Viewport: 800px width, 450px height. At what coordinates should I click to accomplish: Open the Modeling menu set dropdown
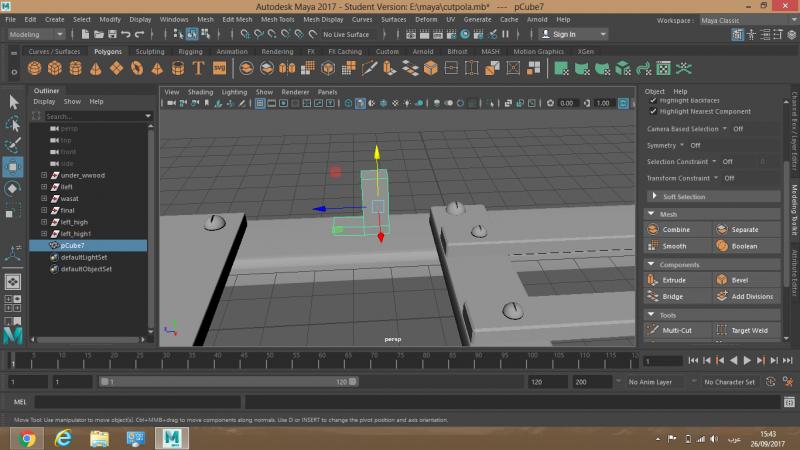point(36,34)
